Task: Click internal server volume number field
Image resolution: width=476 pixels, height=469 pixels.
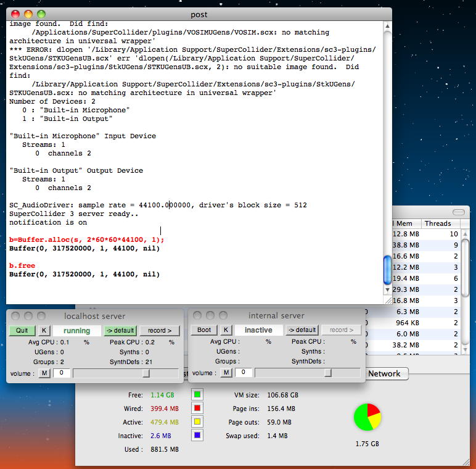Action: point(243,373)
